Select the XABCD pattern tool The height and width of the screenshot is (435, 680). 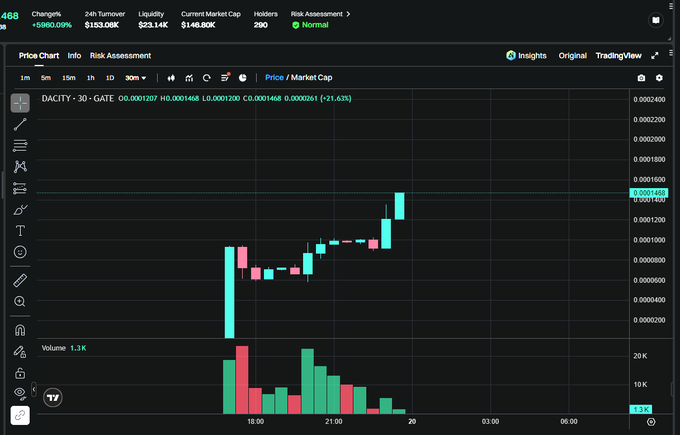[20, 167]
